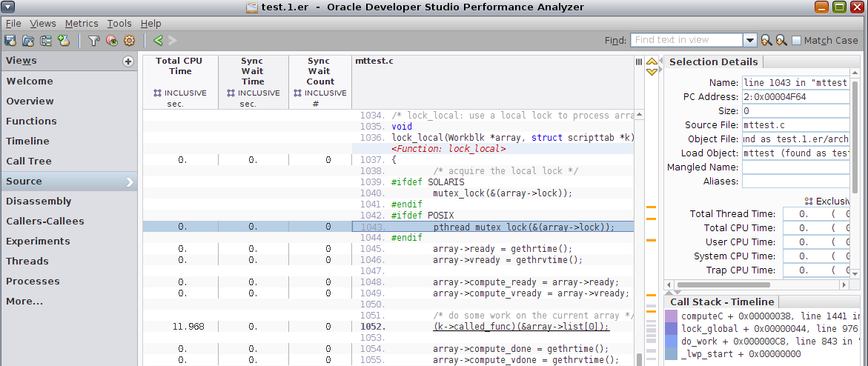The height and width of the screenshot is (366, 868).
Task: Select the Selection Details tab
Action: [714, 62]
